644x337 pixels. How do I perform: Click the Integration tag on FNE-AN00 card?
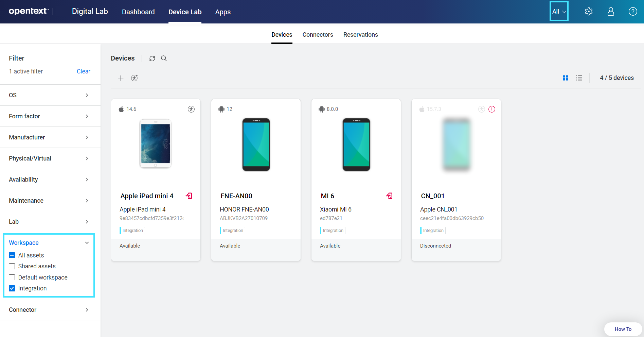233,231
